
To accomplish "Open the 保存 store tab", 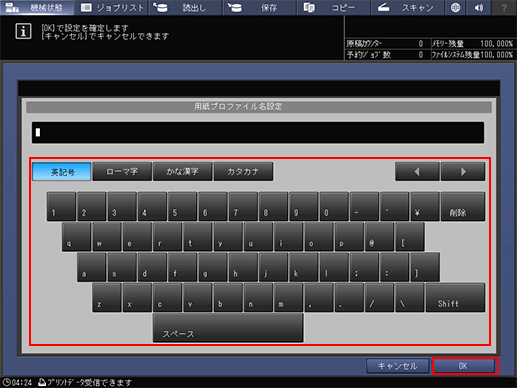I will click(x=259, y=7).
